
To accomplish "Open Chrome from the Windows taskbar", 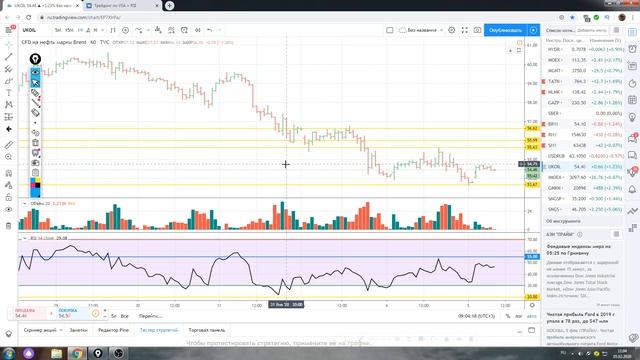I will click(x=77, y=353).
